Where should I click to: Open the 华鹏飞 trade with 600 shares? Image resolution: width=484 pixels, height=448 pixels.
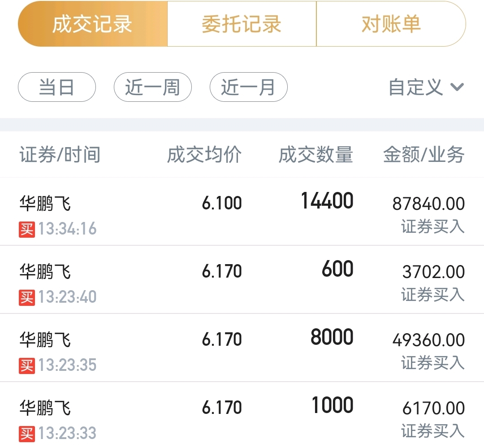point(242,280)
